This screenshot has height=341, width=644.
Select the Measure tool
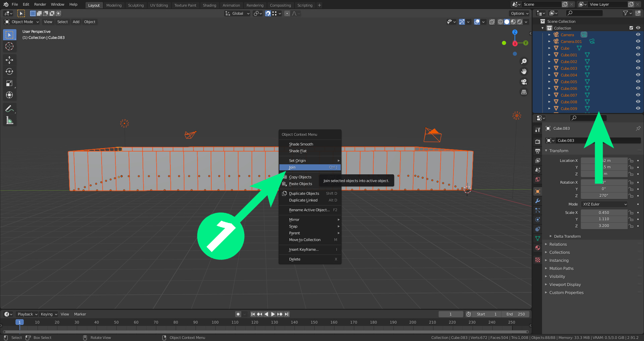[9, 120]
